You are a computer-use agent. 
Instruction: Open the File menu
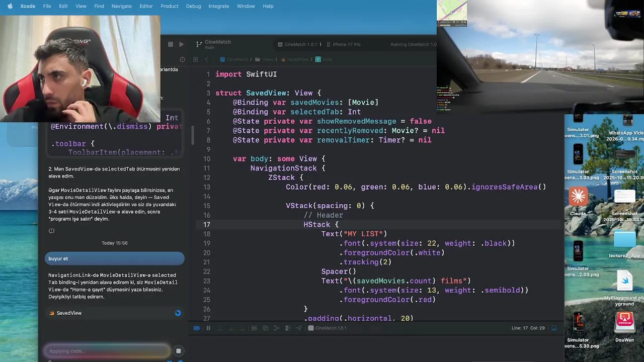pyautogui.click(x=47, y=6)
